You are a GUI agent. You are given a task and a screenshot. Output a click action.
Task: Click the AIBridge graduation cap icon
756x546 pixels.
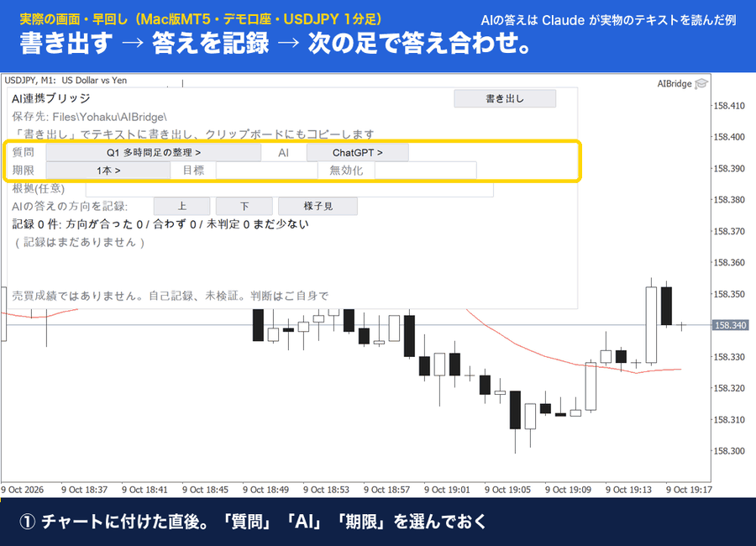(x=701, y=84)
